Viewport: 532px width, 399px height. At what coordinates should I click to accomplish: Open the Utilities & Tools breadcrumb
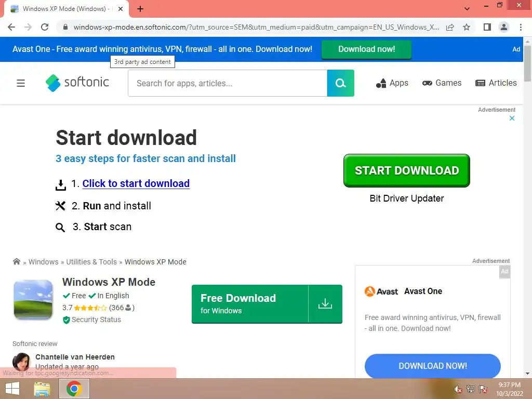click(x=91, y=262)
